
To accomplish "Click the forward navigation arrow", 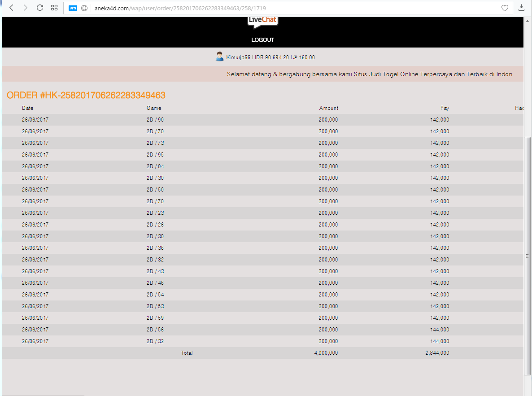I will (25, 8).
